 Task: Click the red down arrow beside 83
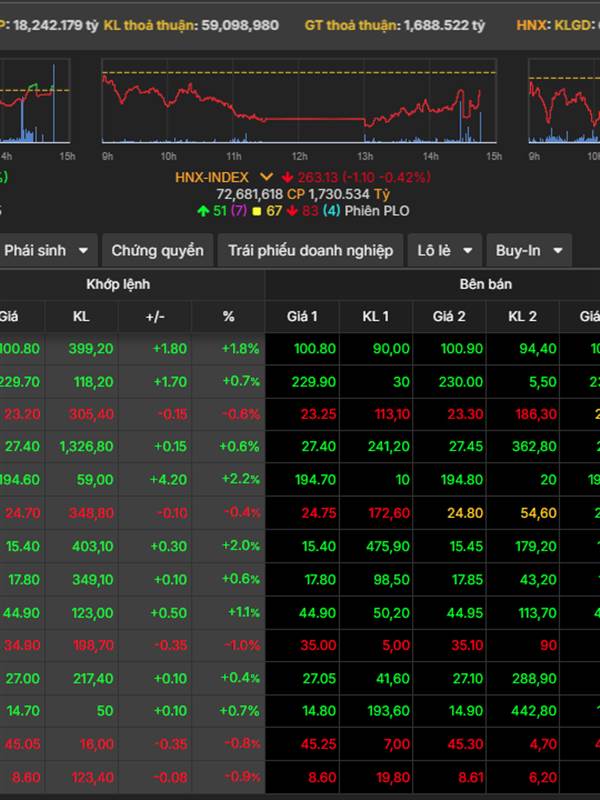[292, 211]
